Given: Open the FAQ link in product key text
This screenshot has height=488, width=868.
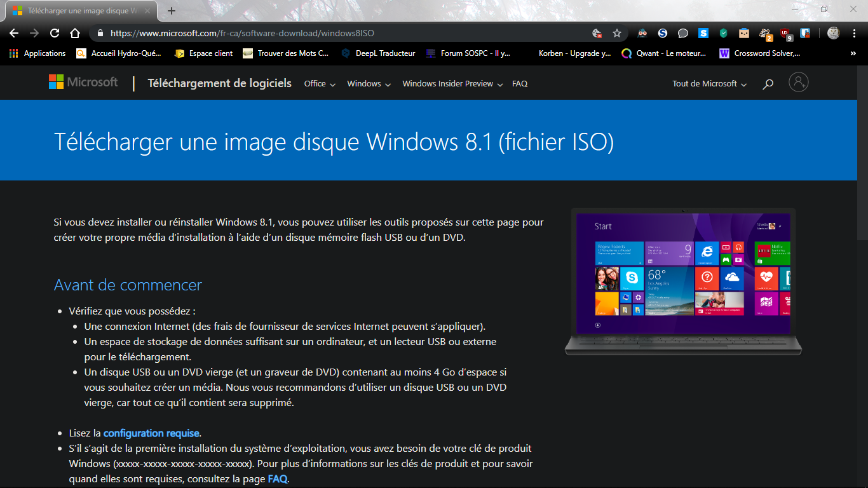Looking at the screenshot, I should tap(278, 479).
